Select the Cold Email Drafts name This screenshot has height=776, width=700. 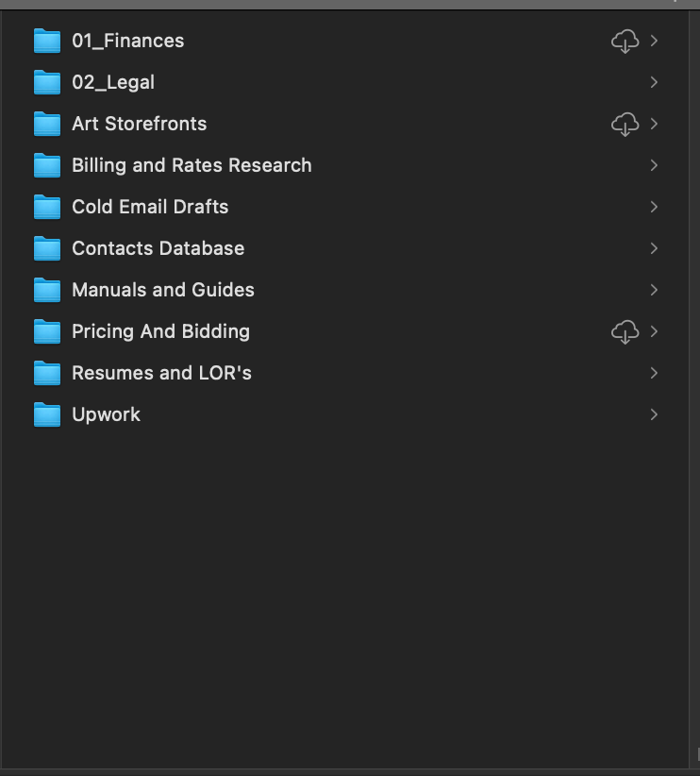pyautogui.click(x=150, y=207)
